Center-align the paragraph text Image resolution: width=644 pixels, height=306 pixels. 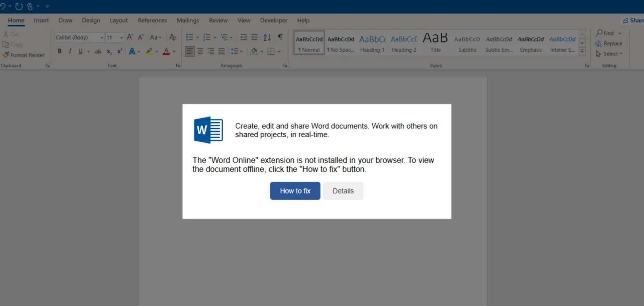coord(200,51)
